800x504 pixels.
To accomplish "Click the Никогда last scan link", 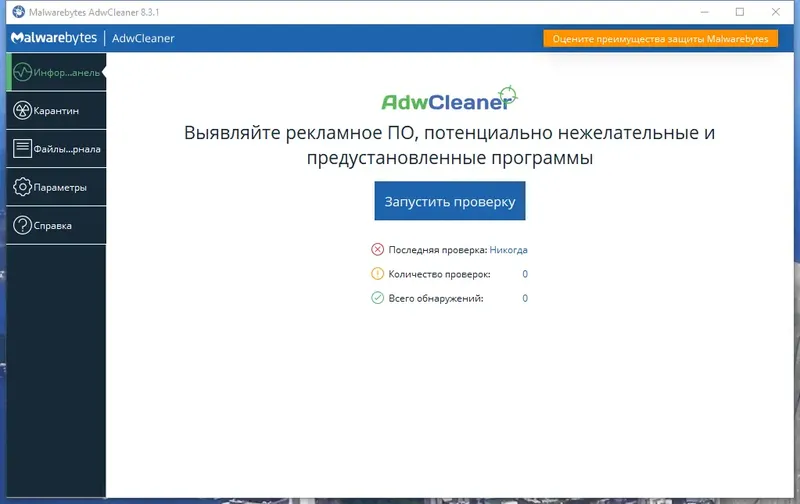I will [x=508, y=250].
